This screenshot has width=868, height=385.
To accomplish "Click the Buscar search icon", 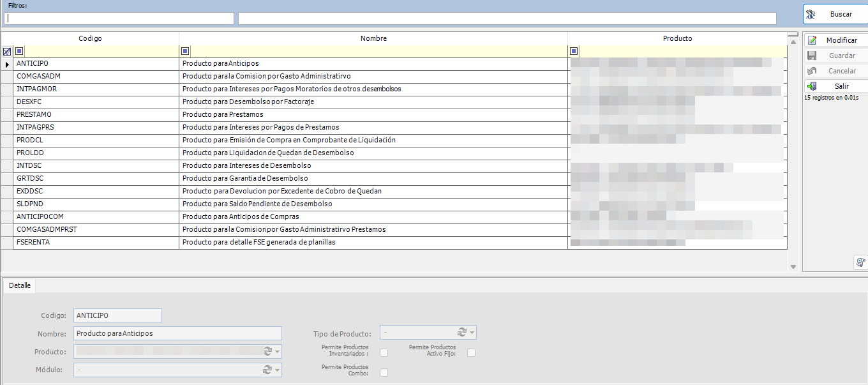I will point(811,13).
